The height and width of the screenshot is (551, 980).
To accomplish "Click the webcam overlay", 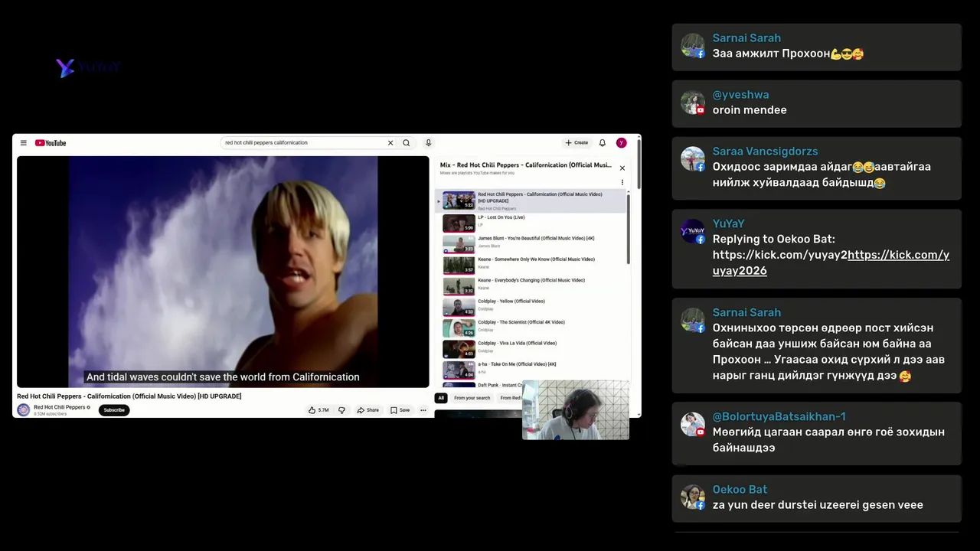I will point(576,410).
